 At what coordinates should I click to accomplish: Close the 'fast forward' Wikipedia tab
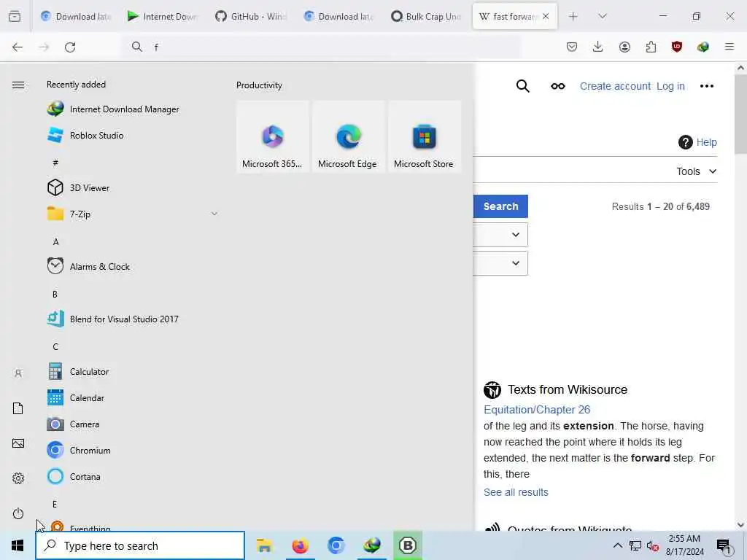(x=546, y=16)
